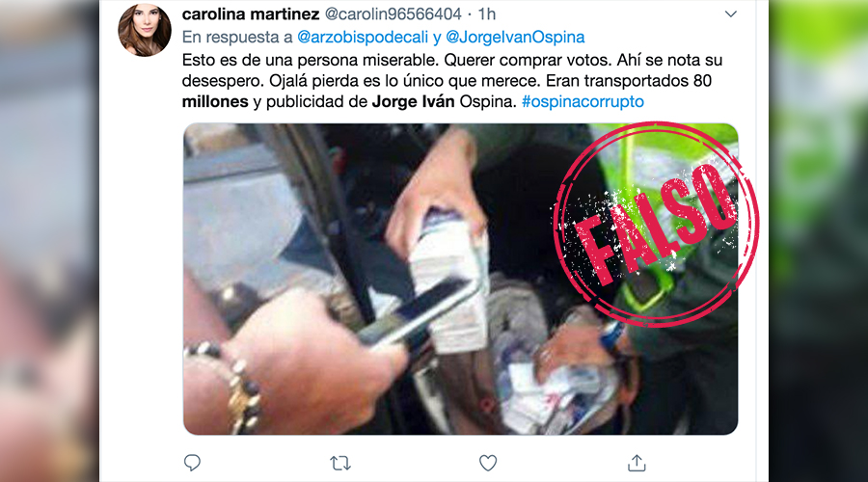Click the "En respuesta a" label
Viewport: 868px width, 482px height.
tap(237, 37)
